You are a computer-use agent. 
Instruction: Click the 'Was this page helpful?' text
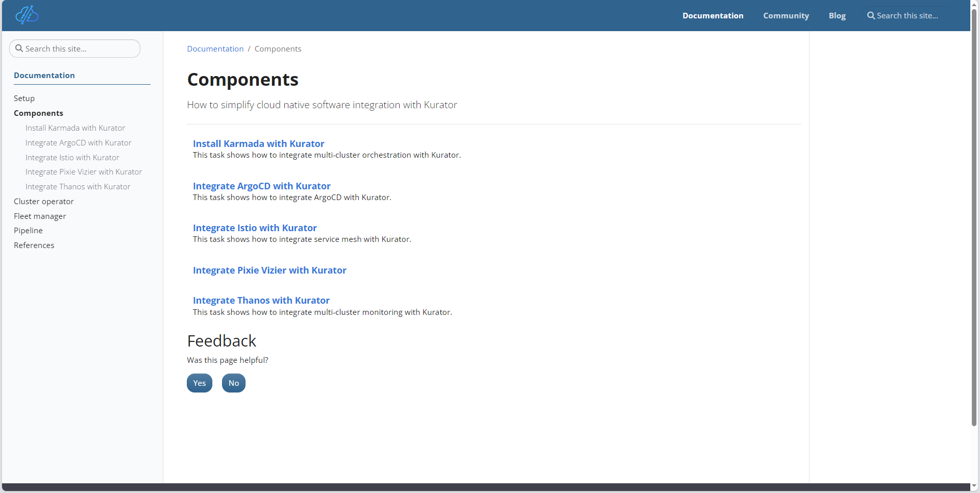(228, 360)
